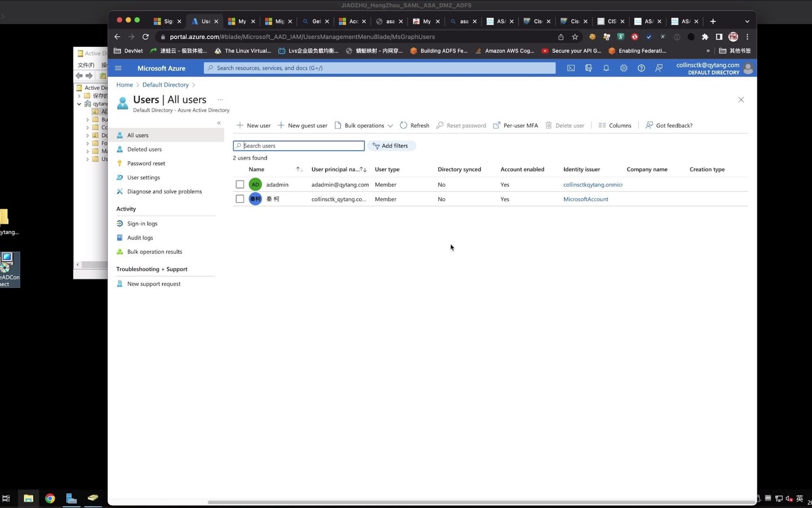Viewport: 812px width, 508px height.
Task: Share this page from the address bar
Action: [561, 37]
